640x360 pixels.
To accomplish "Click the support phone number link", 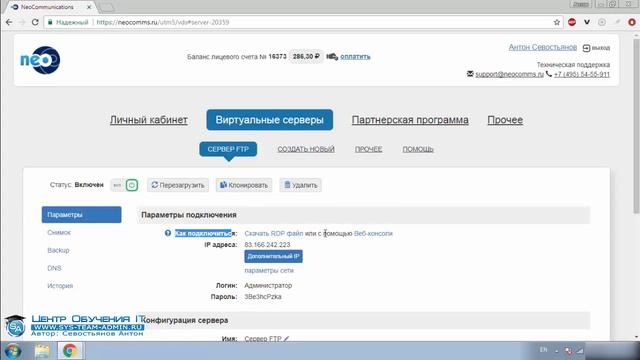I will coord(582,74).
